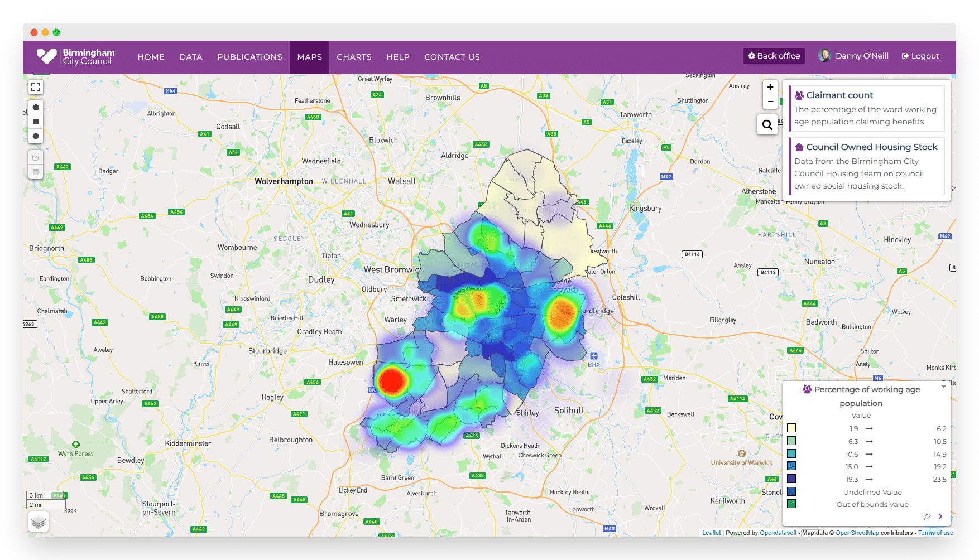
Task: Select the circle draw tool
Action: click(x=36, y=136)
